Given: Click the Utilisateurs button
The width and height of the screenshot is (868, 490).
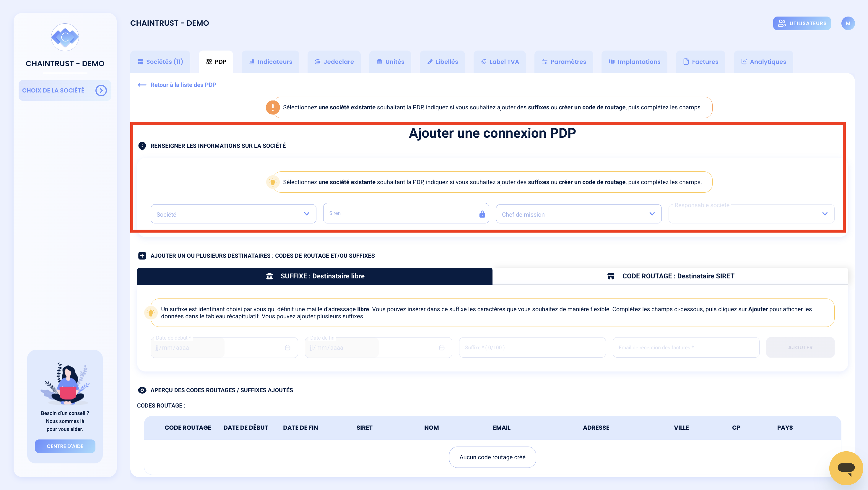Looking at the screenshot, I should coord(802,23).
